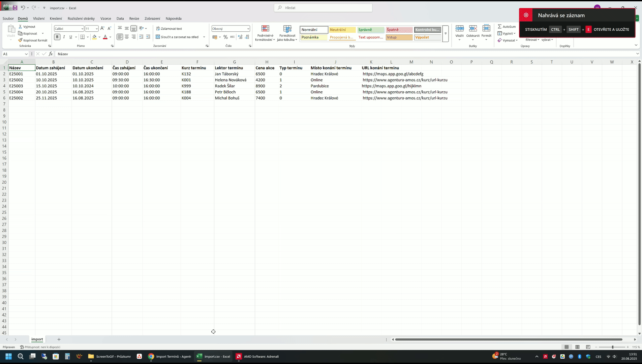Click the Kopírovat formát paintbrush
Image resolution: width=642 pixels, height=364 pixels.
(x=21, y=40)
